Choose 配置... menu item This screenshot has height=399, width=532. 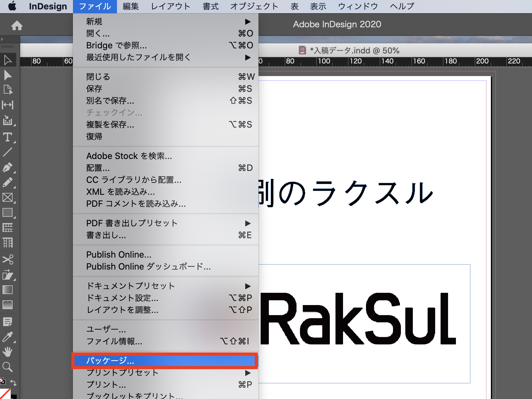click(166, 168)
